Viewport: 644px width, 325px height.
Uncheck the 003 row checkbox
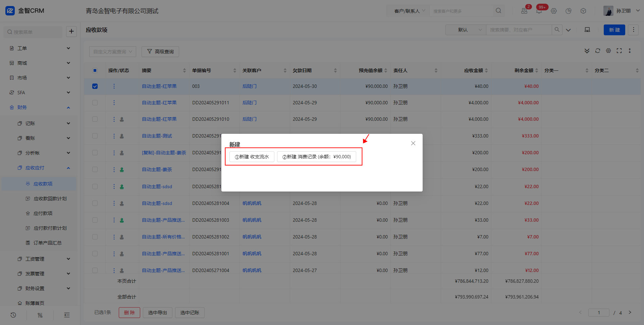pyautogui.click(x=95, y=86)
